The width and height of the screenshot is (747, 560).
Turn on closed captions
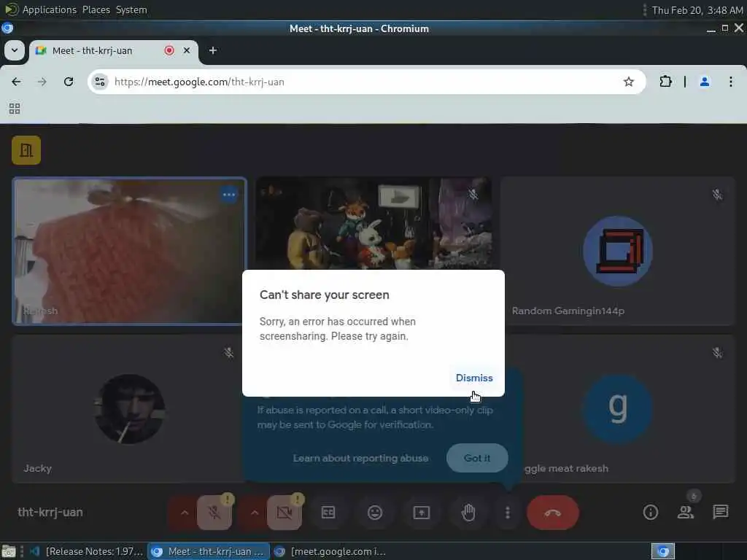(x=328, y=513)
